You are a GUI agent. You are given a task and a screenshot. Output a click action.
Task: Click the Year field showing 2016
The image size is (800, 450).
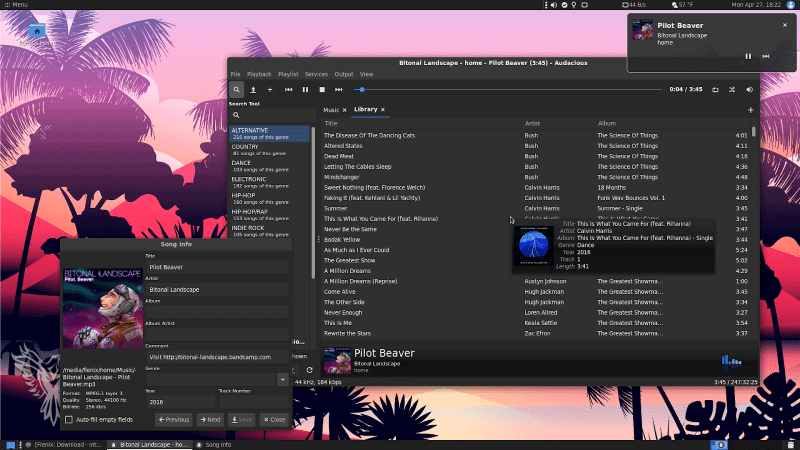pyautogui.click(x=181, y=402)
